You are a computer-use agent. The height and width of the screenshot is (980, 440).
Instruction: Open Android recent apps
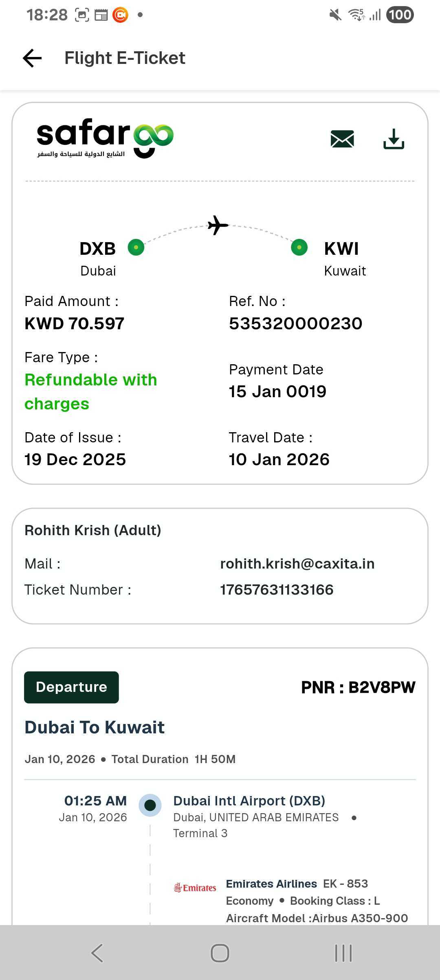pyautogui.click(x=343, y=953)
